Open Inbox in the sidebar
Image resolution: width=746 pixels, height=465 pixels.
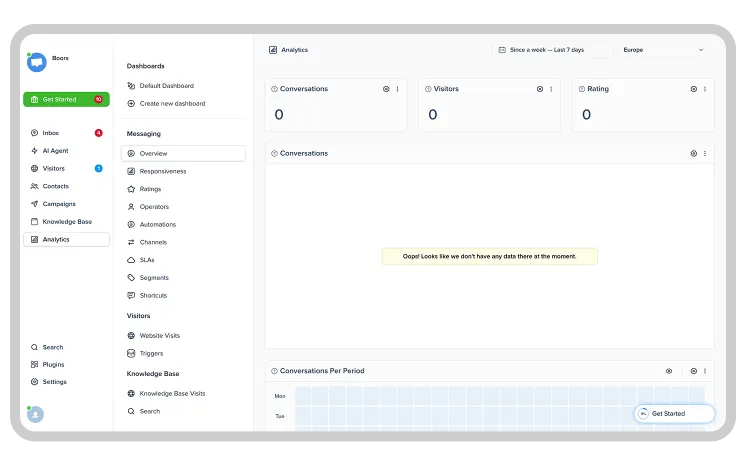[x=66, y=133]
